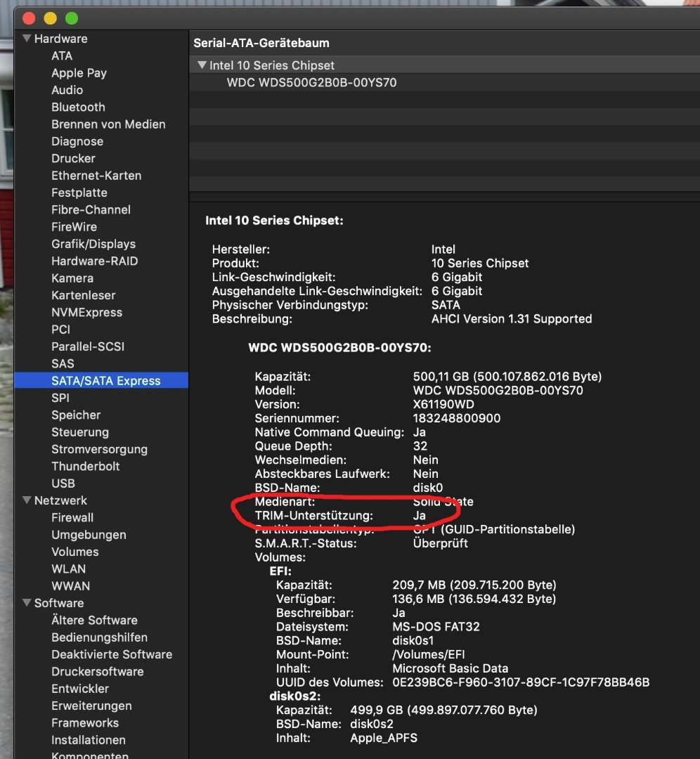Select Drucker in the sidebar
Viewport: 700px width, 759px height.
[x=74, y=158]
